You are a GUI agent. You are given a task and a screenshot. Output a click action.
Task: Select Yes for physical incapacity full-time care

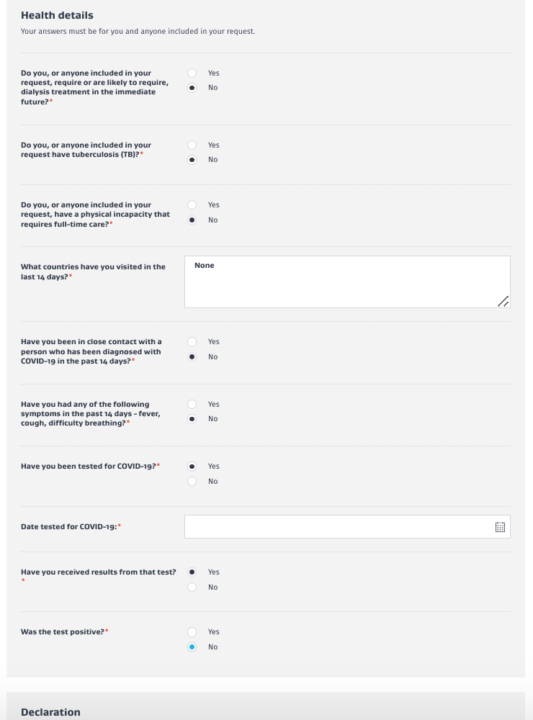coord(192,205)
